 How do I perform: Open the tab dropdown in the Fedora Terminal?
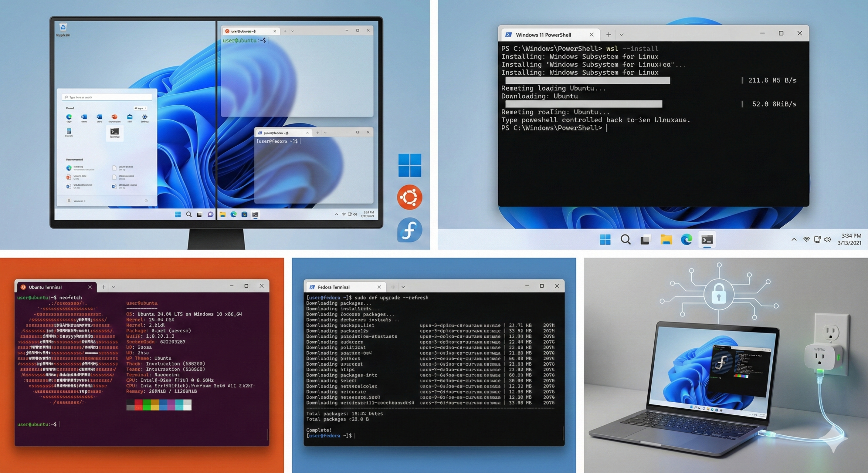click(x=403, y=287)
